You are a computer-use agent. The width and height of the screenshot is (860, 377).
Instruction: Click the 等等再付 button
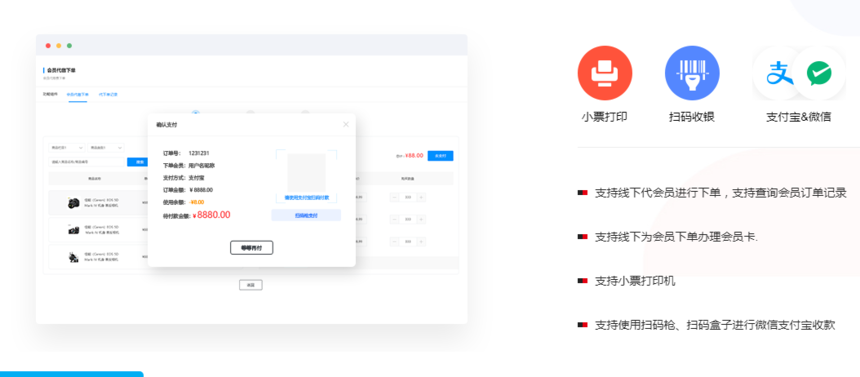(x=251, y=248)
